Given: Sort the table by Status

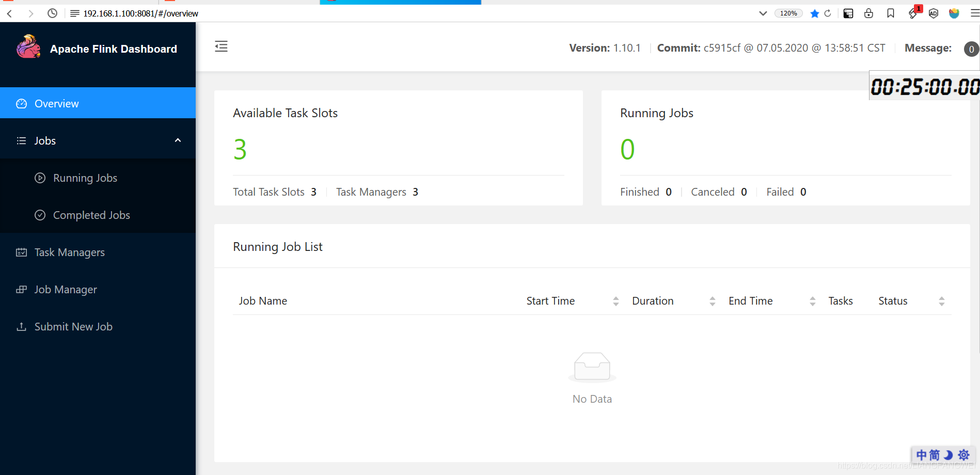Looking at the screenshot, I should 941,301.
